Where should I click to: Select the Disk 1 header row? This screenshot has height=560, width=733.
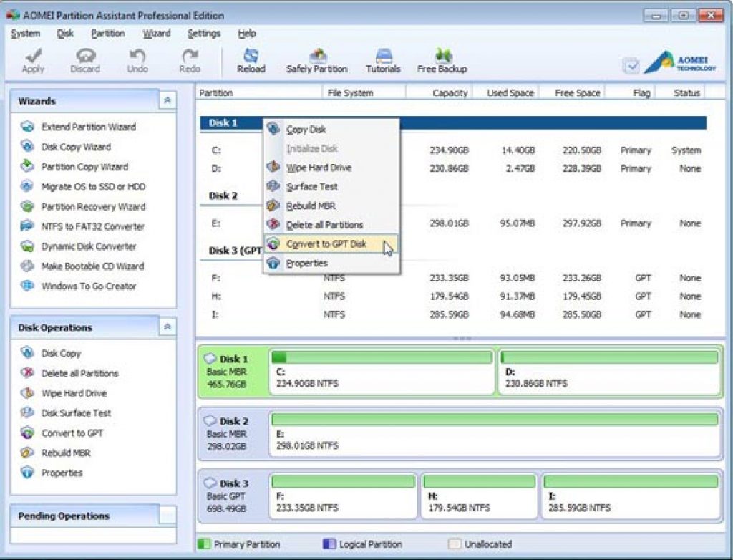(452, 123)
